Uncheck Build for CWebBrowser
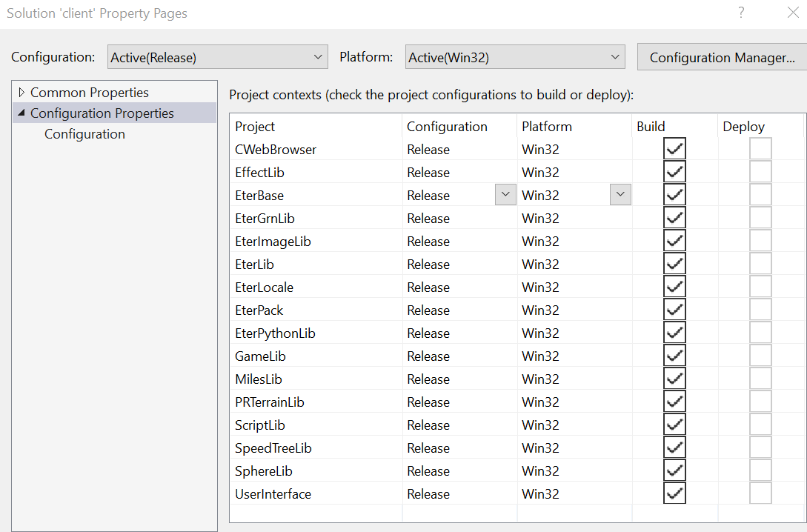The height and width of the screenshot is (532, 807). pyautogui.click(x=674, y=149)
